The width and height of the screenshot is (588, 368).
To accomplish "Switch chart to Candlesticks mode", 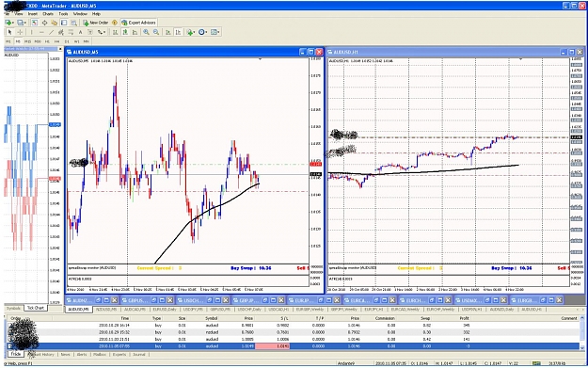I will tap(125, 32).
